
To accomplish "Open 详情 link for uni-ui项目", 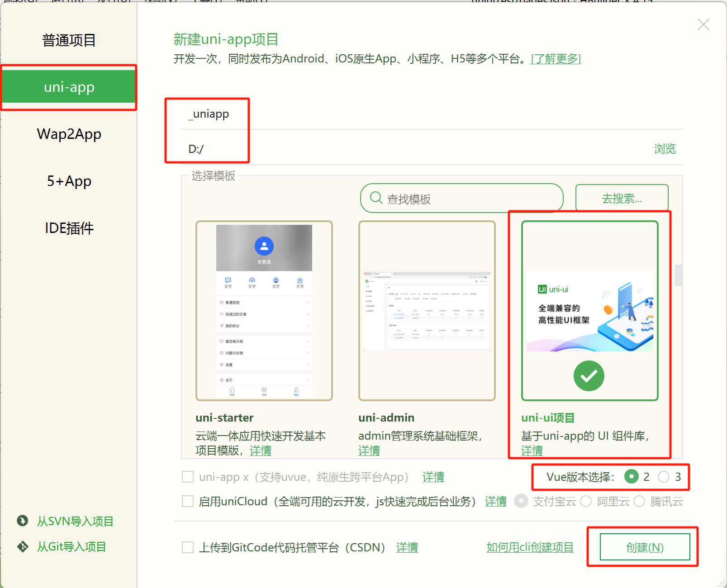I will (x=532, y=450).
